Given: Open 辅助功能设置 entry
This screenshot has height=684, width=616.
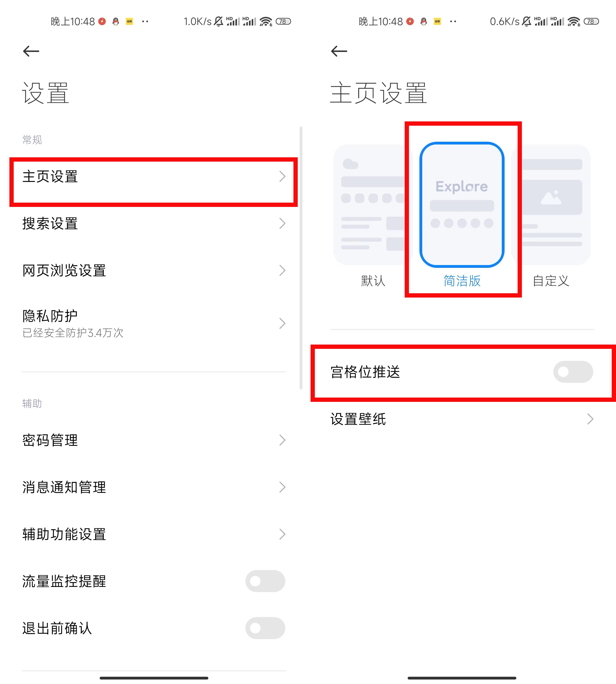Looking at the screenshot, I should coord(154,534).
